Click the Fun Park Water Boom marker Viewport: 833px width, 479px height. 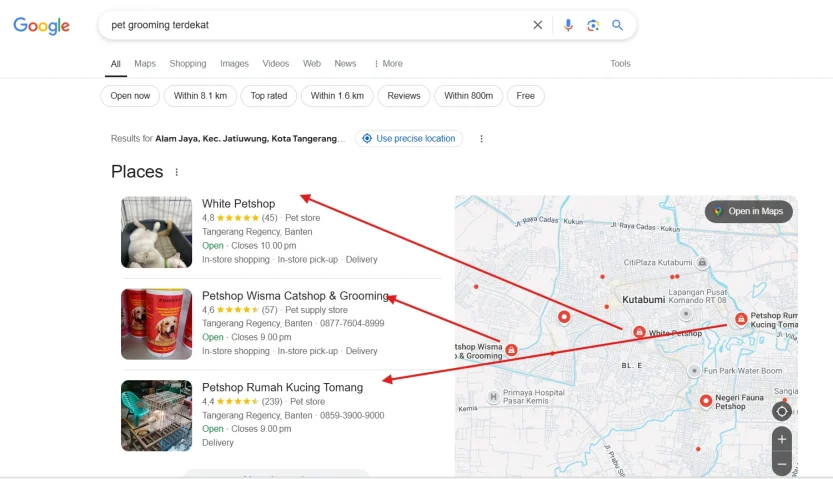pyautogui.click(x=694, y=371)
